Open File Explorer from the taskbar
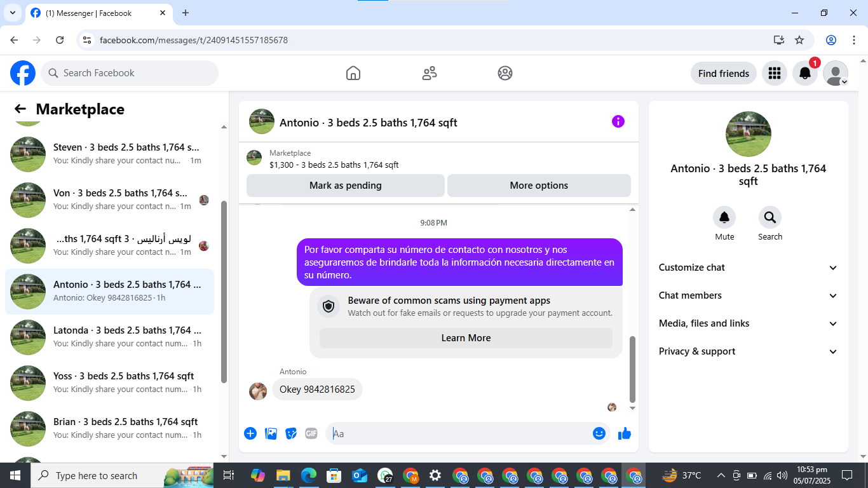868x488 pixels. click(283, 475)
